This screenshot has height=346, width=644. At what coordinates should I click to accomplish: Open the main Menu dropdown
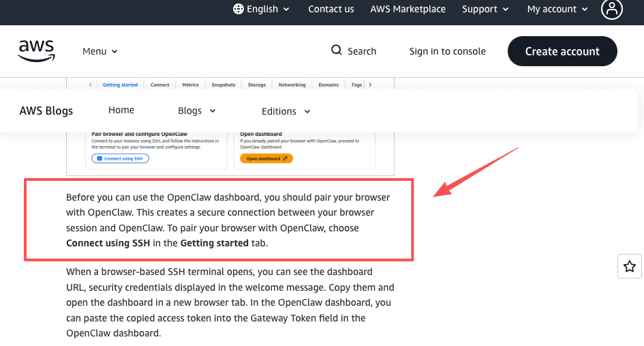point(99,51)
